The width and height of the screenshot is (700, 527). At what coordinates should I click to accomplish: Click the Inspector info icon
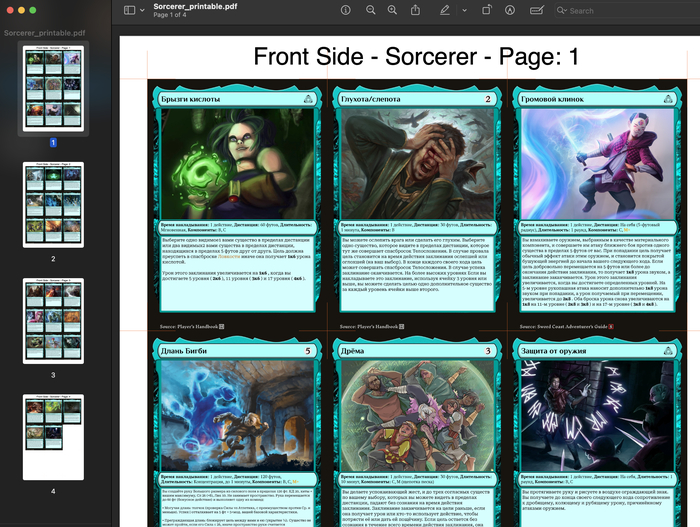click(x=345, y=10)
